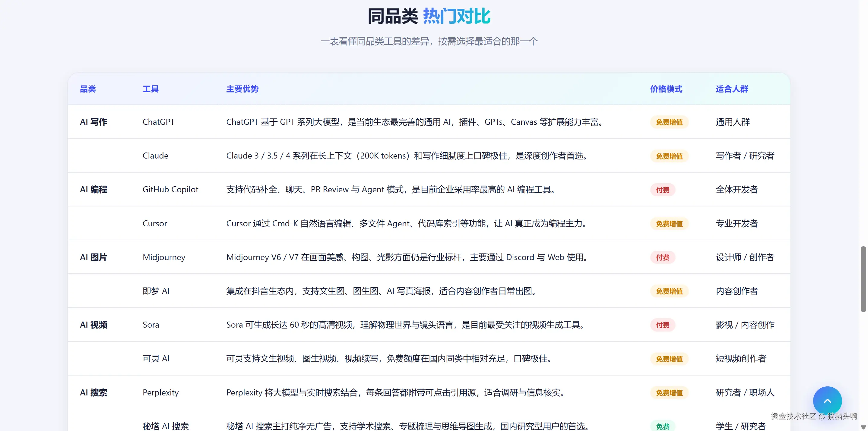Screen dimensions: 868x431
Task: Click the description starting with Sora 可生成长达 60 秒
Action: (406, 325)
